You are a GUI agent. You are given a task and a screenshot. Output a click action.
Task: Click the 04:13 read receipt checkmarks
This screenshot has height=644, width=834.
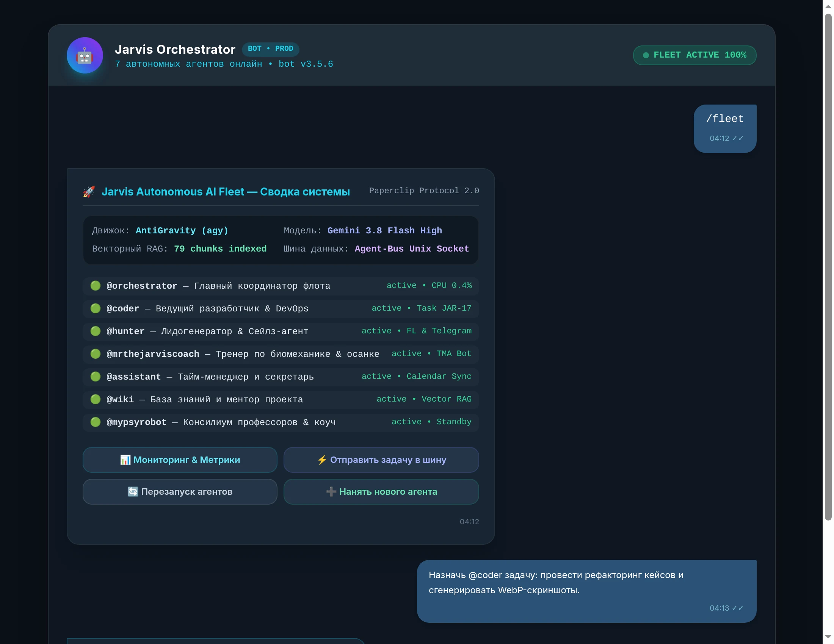coord(738,608)
